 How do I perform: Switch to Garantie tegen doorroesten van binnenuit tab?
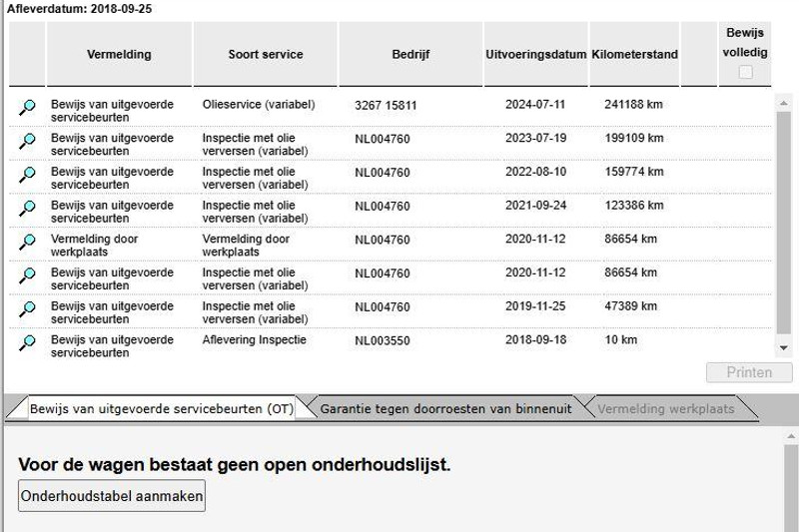coord(445,409)
